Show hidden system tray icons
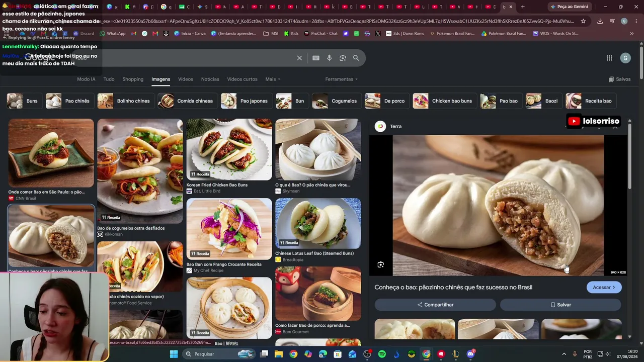 tap(564, 354)
